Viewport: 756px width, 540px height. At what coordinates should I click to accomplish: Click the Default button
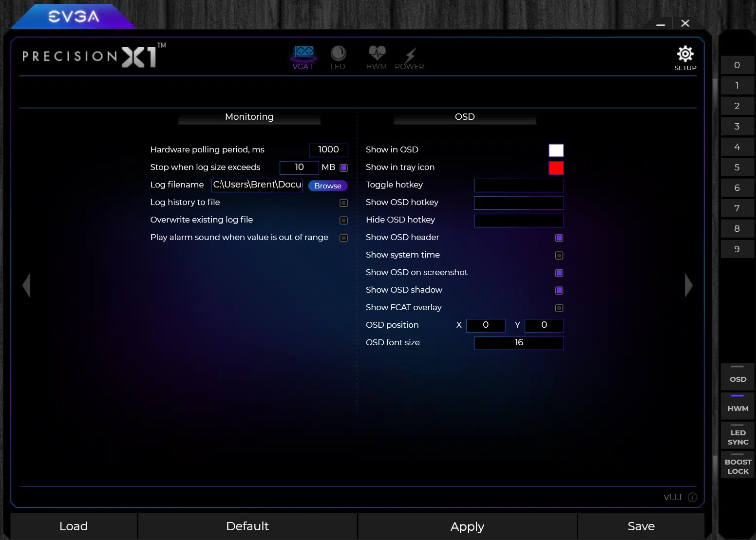247,526
